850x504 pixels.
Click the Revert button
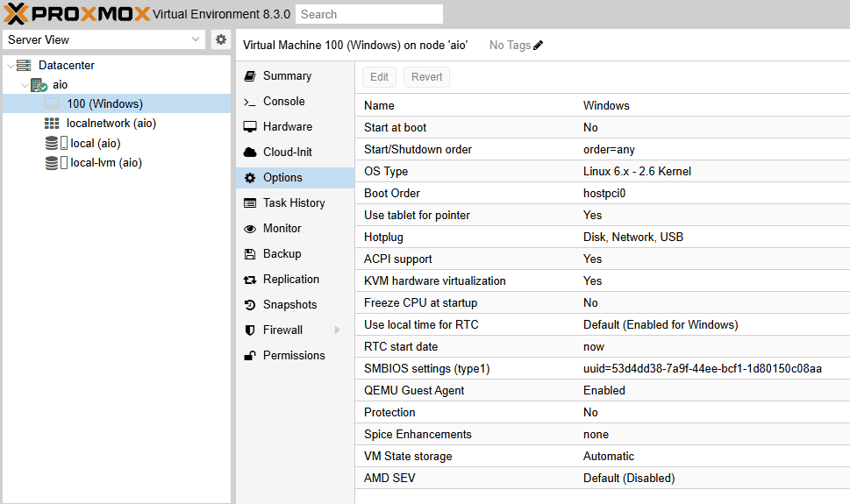(426, 77)
